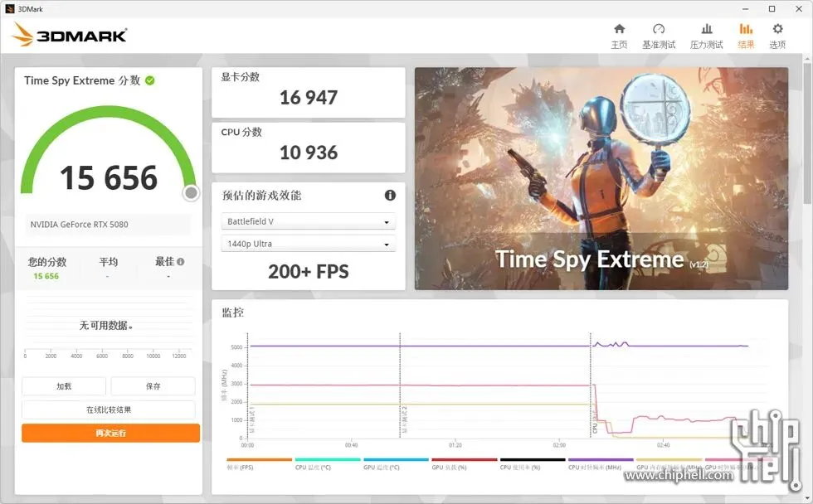This screenshot has width=813, height=504.
Task: Close the 3DMark window
Action: pyautogui.click(x=799, y=9)
